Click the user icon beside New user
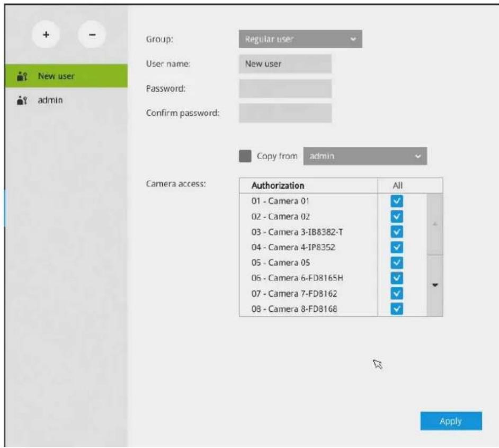This screenshot has height=448, width=499. [x=22, y=76]
